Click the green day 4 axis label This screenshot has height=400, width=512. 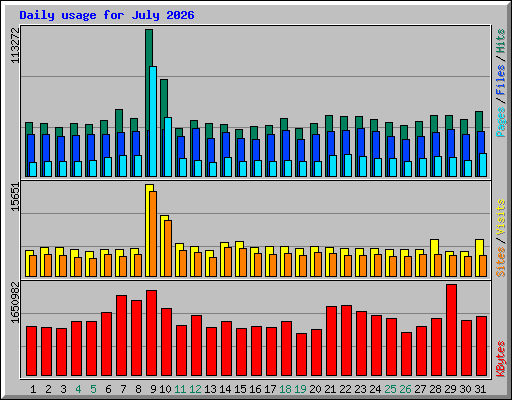[78, 389]
